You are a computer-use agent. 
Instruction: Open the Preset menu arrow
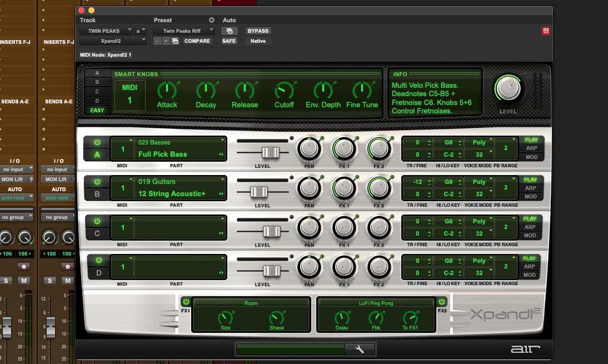tap(212, 20)
